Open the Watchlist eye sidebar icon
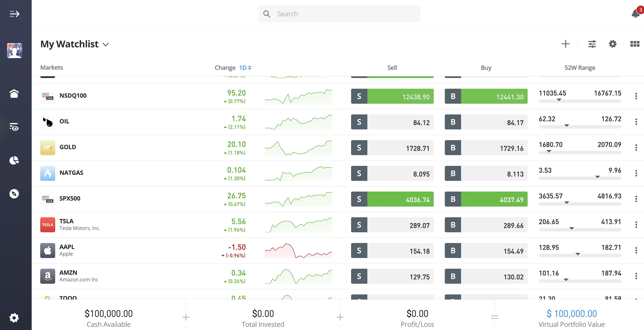 [x=14, y=127]
